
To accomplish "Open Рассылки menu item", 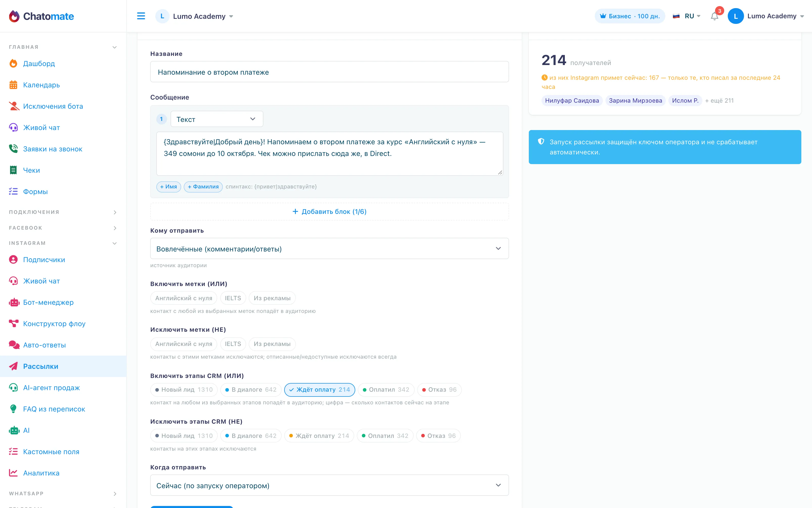I will tap(63, 366).
